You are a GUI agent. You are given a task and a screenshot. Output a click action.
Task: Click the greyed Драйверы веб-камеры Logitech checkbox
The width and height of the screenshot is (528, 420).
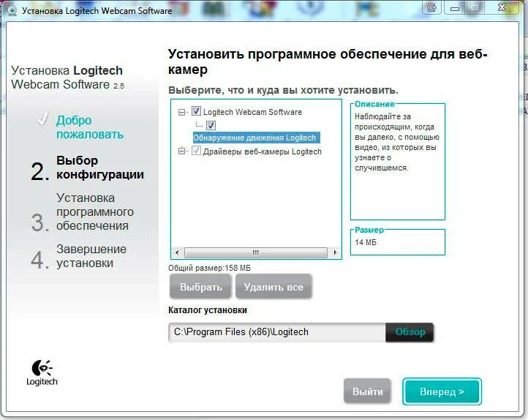click(196, 151)
